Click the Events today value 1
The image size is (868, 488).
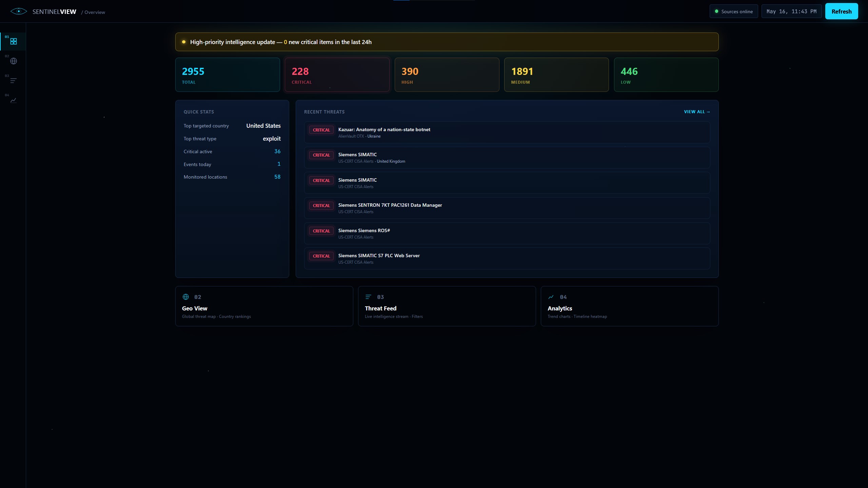pyautogui.click(x=279, y=164)
